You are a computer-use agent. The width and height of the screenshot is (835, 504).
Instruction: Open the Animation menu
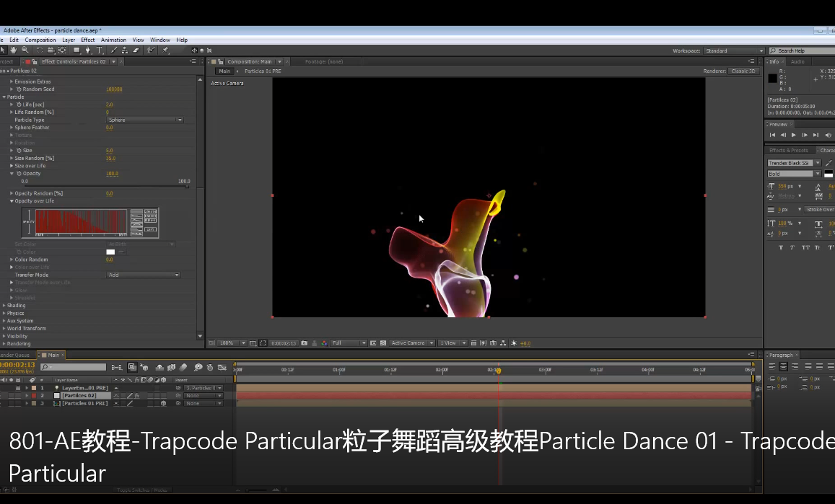click(x=113, y=40)
